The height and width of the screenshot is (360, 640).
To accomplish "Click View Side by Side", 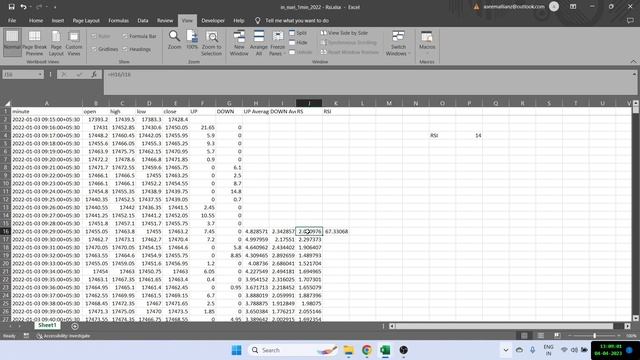I will click(x=344, y=33).
